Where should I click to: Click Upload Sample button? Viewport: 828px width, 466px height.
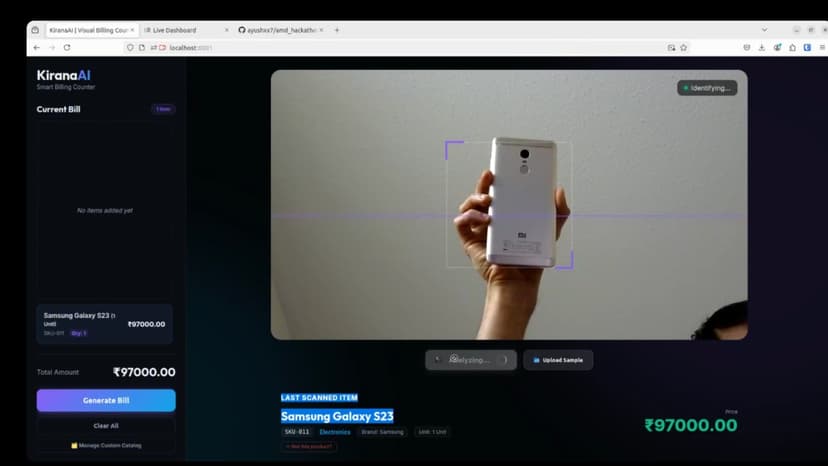[558, 360]
